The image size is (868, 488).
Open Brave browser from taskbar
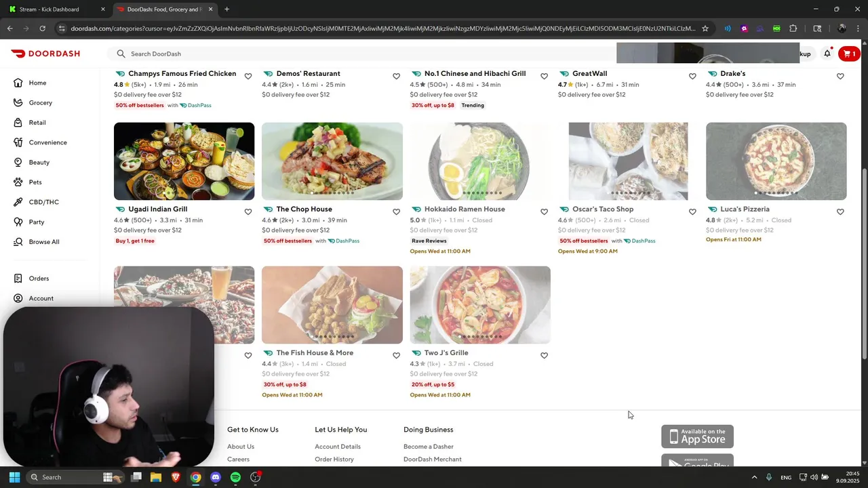[176, 477]
